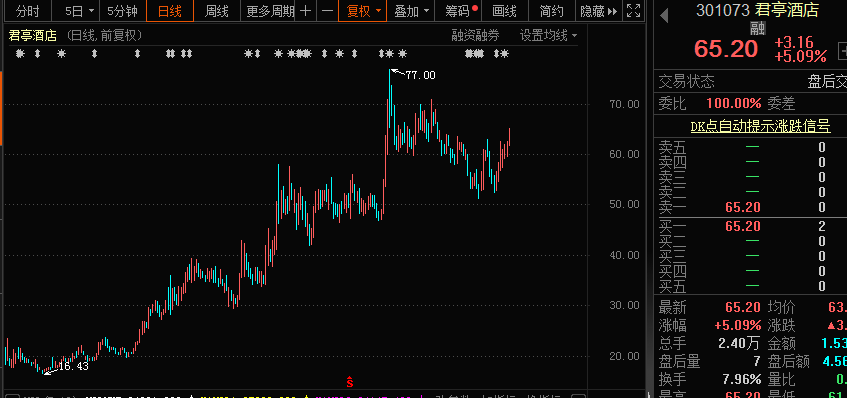Open DK点自动提示涨跌信号 link
847x398 pixels.
pyautogui.click(x=760, y=126)
